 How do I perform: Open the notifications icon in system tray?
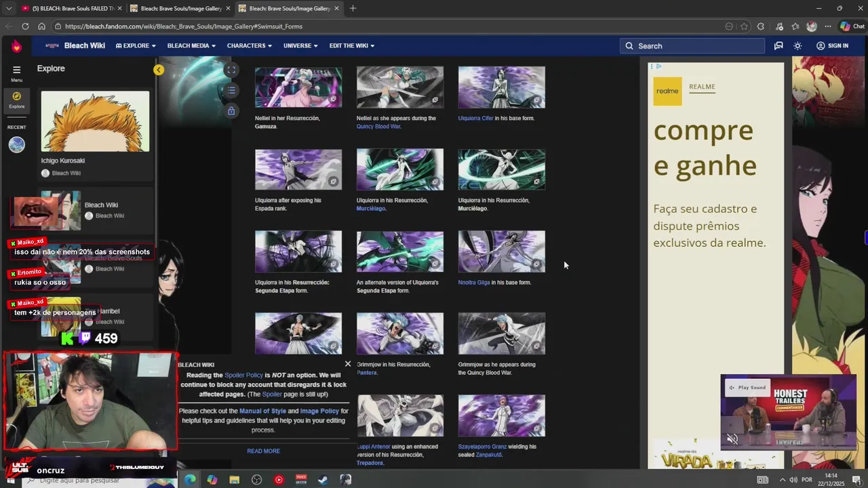[857, 480]
